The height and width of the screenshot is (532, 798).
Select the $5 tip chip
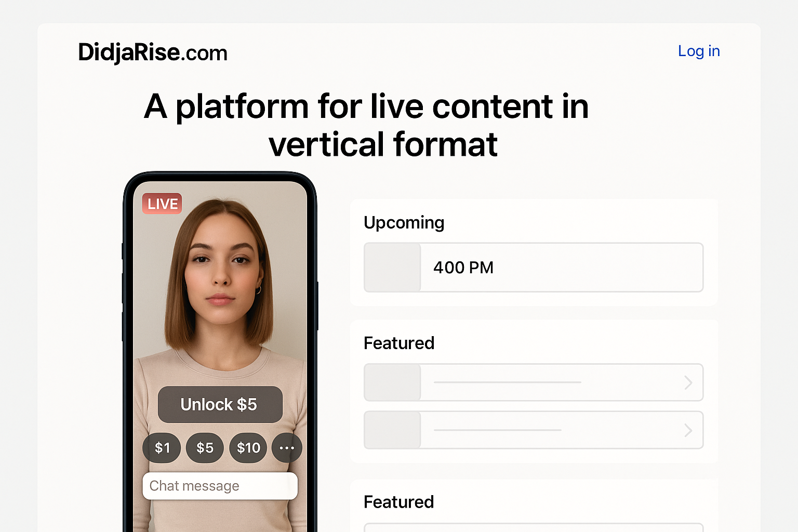(x=205, y=448)
